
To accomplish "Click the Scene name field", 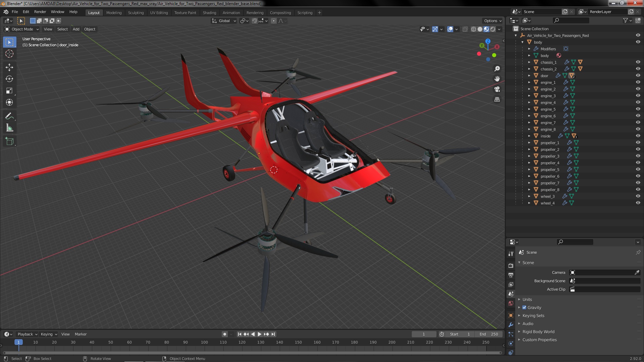I will click(x=541, y=12).
